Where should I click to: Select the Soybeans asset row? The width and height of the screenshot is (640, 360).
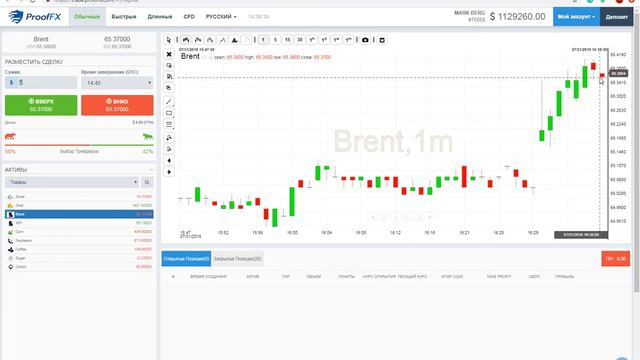point(79,241)
